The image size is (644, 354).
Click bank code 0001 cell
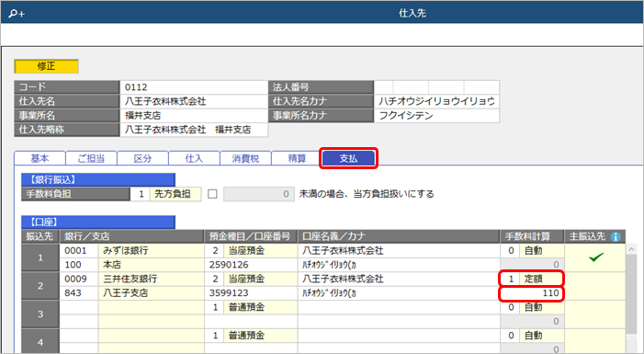pyautogui.click(x=79, y=251)
